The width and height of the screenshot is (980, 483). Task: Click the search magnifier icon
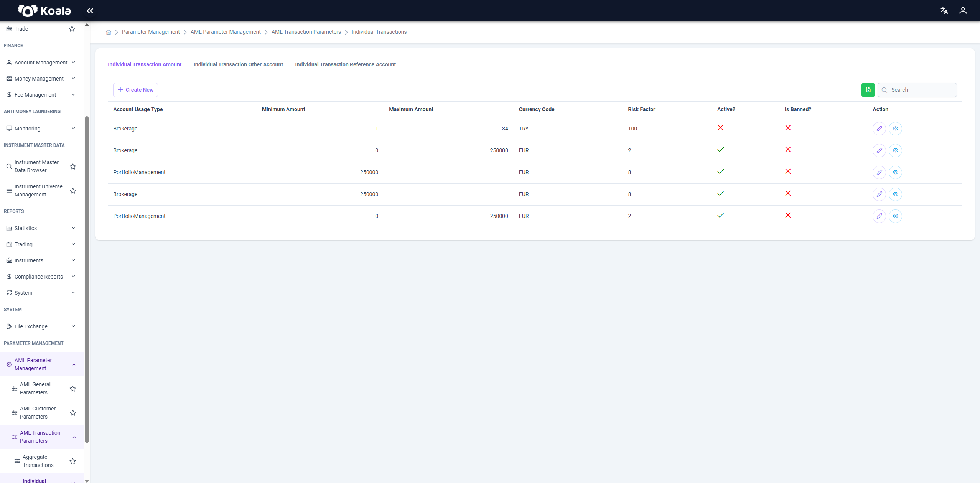tap(884, 90)
